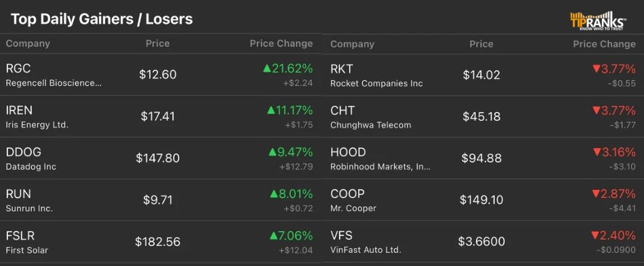Screen dimensions: 644x266
Task: Click red down arrow beside HOOD 3.16%
Action: pyautogui.click(x=597, y=153)
